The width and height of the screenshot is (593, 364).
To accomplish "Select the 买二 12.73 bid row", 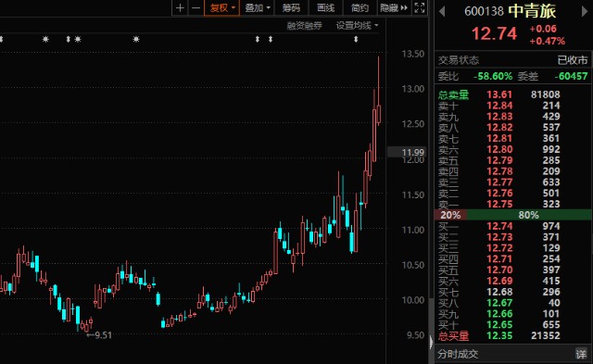I will coord(513,237).
